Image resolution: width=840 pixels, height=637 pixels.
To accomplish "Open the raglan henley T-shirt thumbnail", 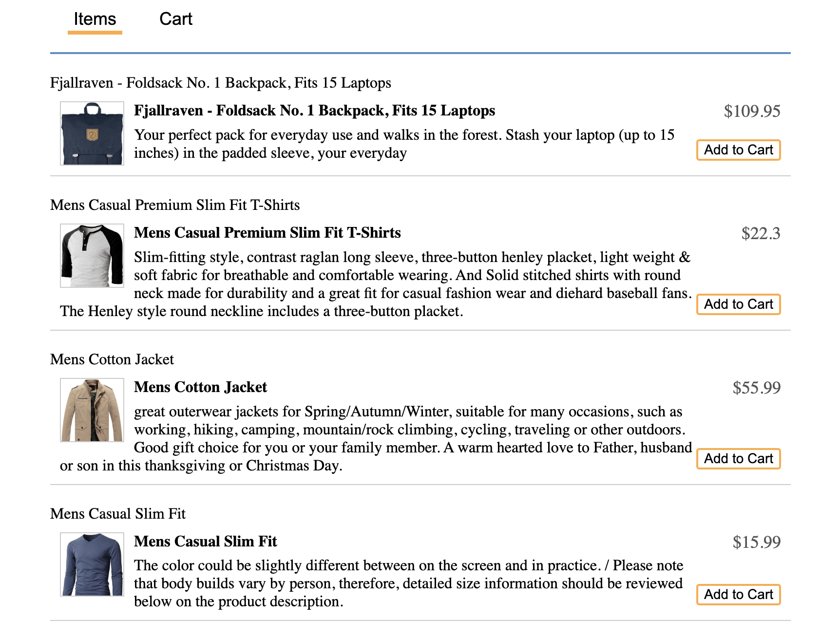I will click(92, 256).
